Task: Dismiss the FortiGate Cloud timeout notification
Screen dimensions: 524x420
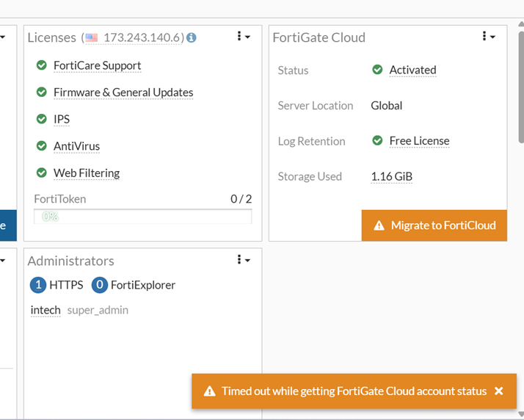Action: (499, 391)
